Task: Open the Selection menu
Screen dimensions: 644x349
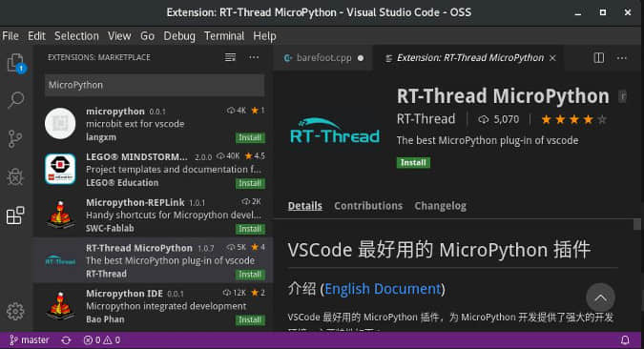Action: [x=76, y=36]
